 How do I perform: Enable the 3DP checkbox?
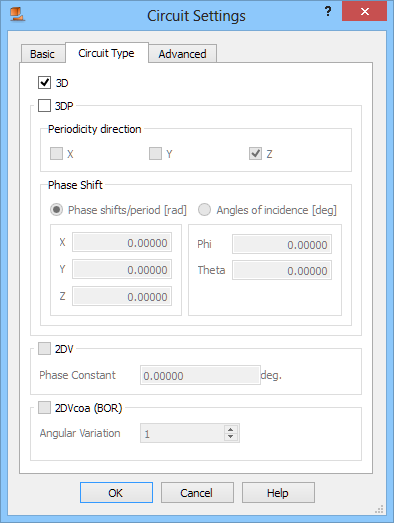pos(44,105)
